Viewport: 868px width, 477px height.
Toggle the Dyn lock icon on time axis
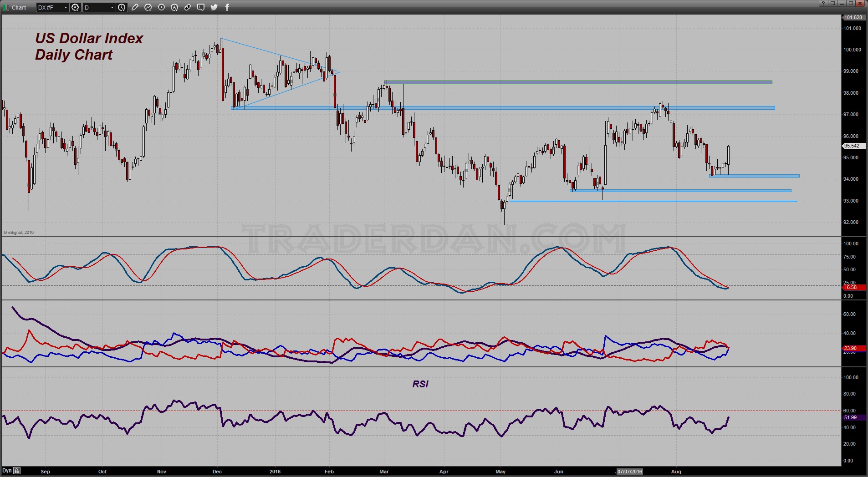click(17, 471)
